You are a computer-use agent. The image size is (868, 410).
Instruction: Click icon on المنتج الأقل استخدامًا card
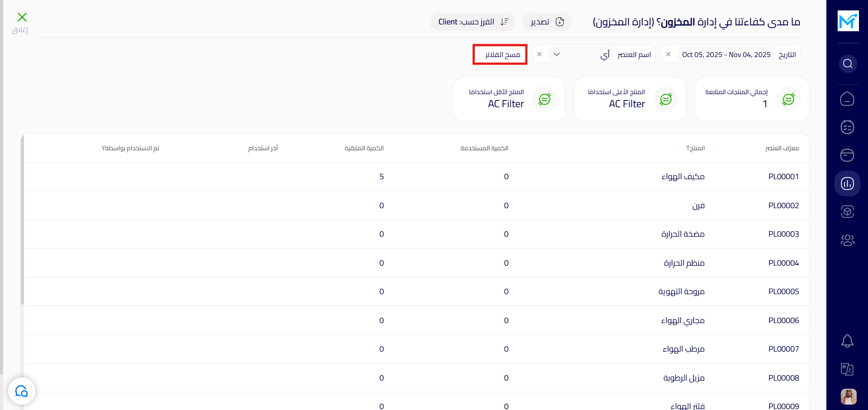point(544,99)
